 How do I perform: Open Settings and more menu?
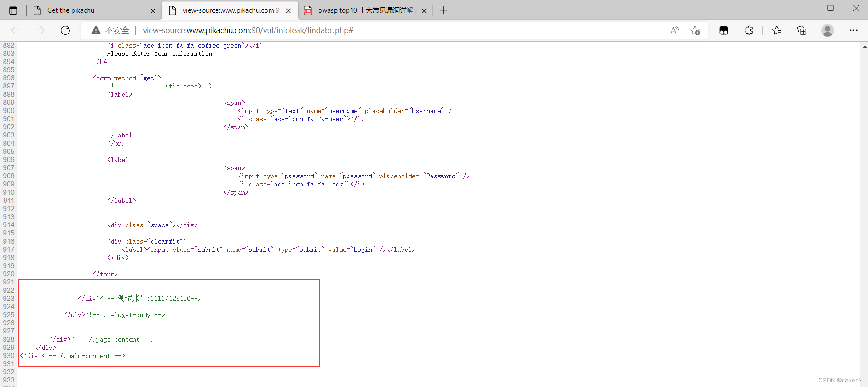tap(853, 30)
